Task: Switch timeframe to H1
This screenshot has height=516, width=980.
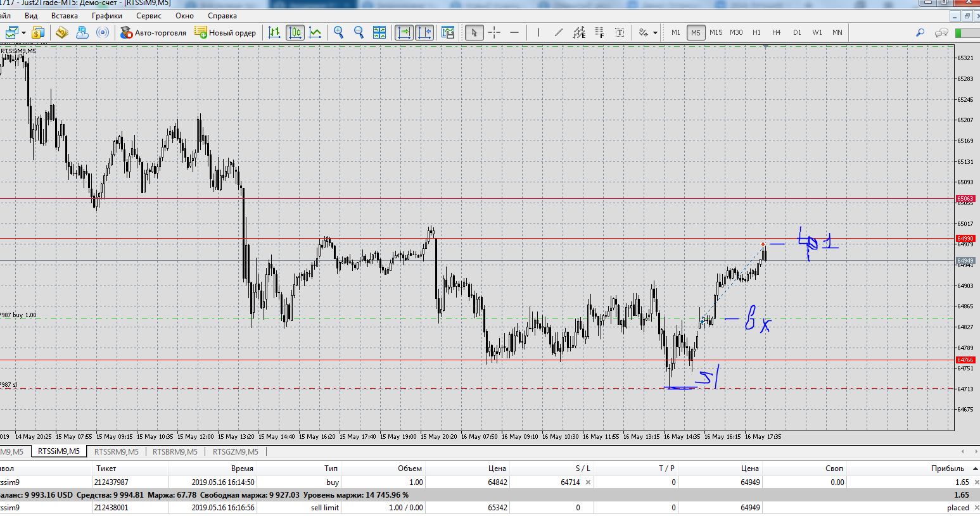Action: click(756, 32)
